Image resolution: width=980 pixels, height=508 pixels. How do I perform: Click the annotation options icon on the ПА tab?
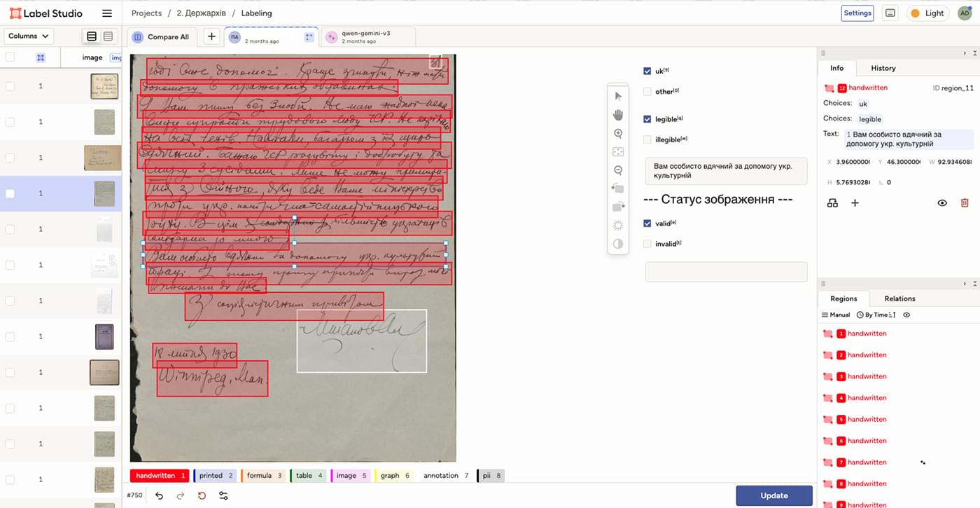coord(309,36)
